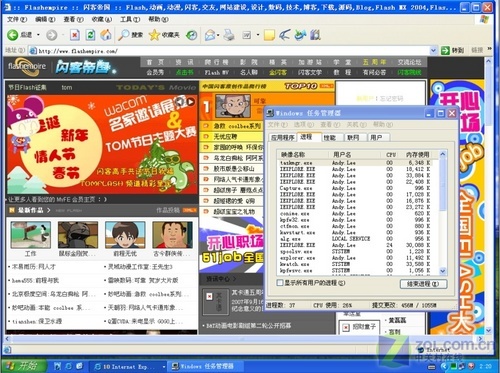Open the 查看 menu in Task Manager
This screenshot has width=500, height=373.
click(330, 124)
